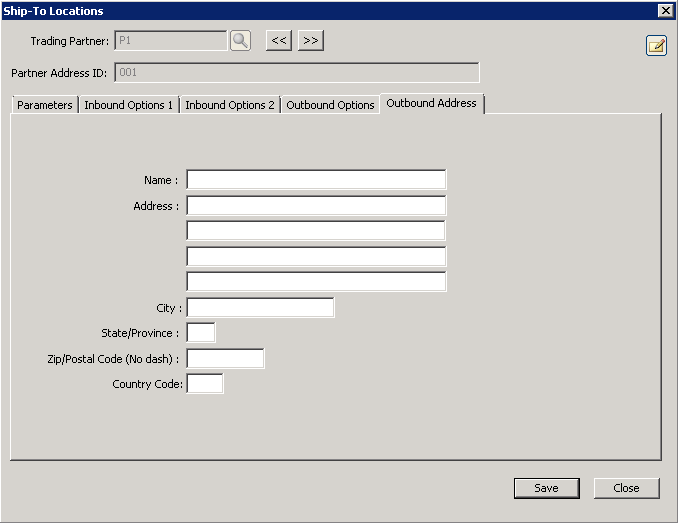
Task: Focus the first Address line field
Action: pos(316,206)
